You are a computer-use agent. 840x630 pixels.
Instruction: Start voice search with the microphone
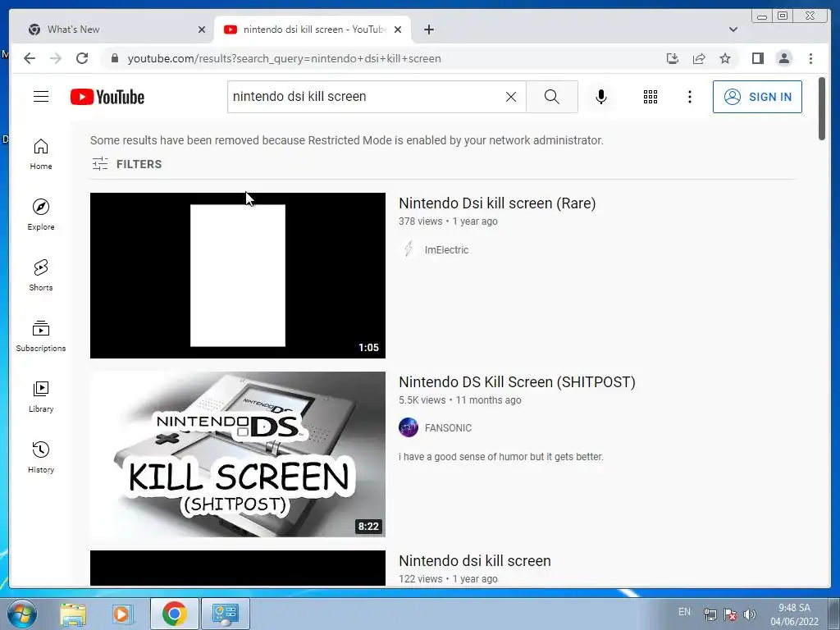point(601,97)
